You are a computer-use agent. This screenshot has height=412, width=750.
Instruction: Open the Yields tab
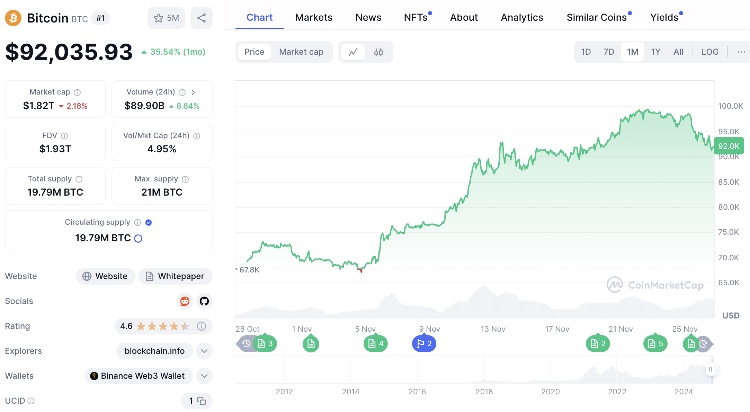665,18
